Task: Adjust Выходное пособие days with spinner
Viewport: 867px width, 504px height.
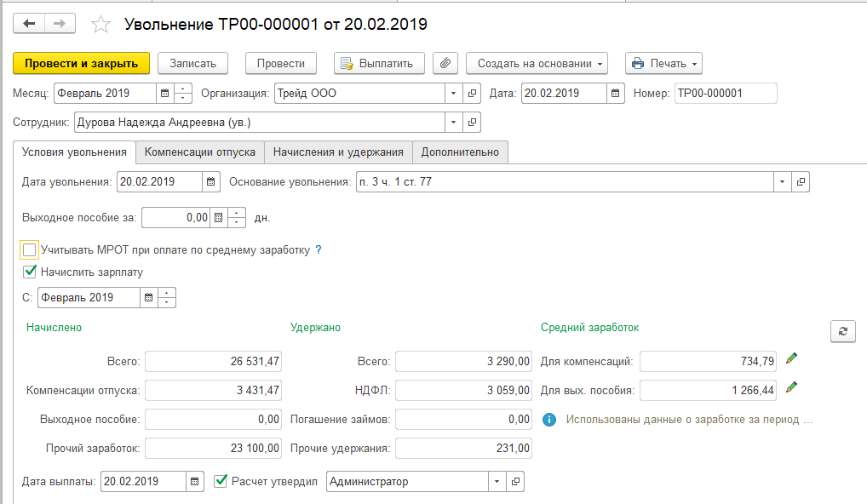Action: tap(236, 218)
